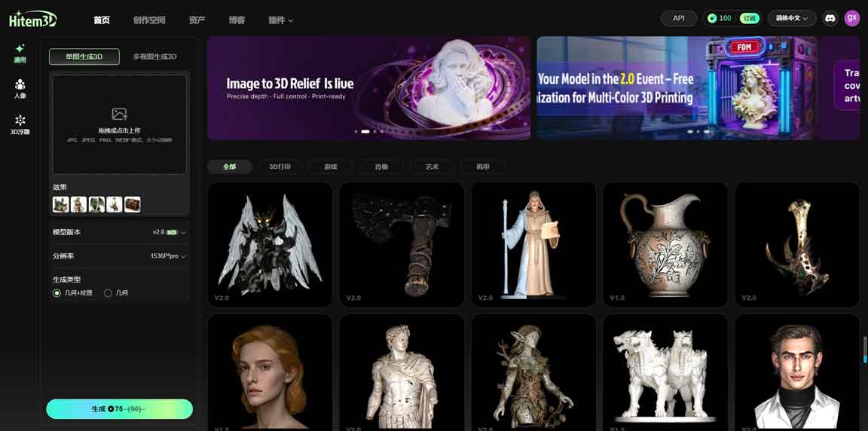Select 几何+纹理 generation type
This screenshot has width=868, height=431.
click(57, 293)
